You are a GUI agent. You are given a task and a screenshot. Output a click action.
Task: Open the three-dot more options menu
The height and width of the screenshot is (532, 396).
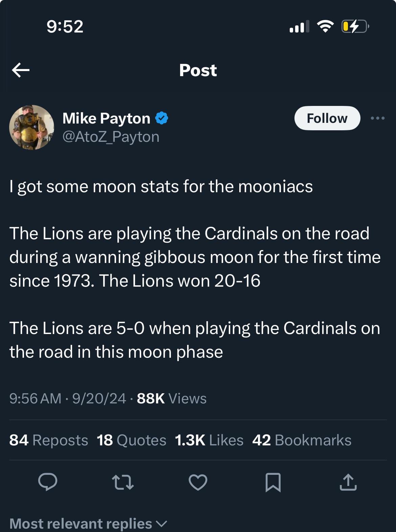pos(377,118)
